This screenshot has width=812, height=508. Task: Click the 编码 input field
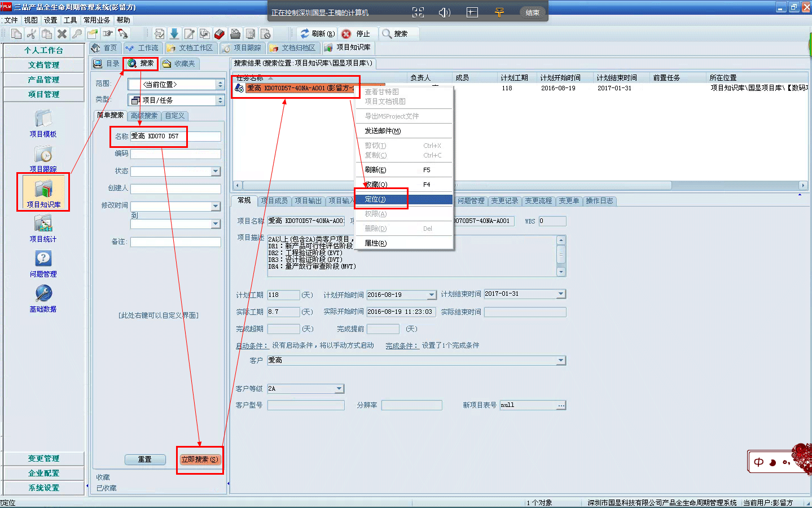pos(175,154)
